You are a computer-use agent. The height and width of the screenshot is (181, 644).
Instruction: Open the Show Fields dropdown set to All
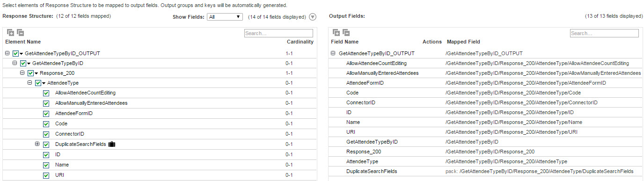(225, 17)
